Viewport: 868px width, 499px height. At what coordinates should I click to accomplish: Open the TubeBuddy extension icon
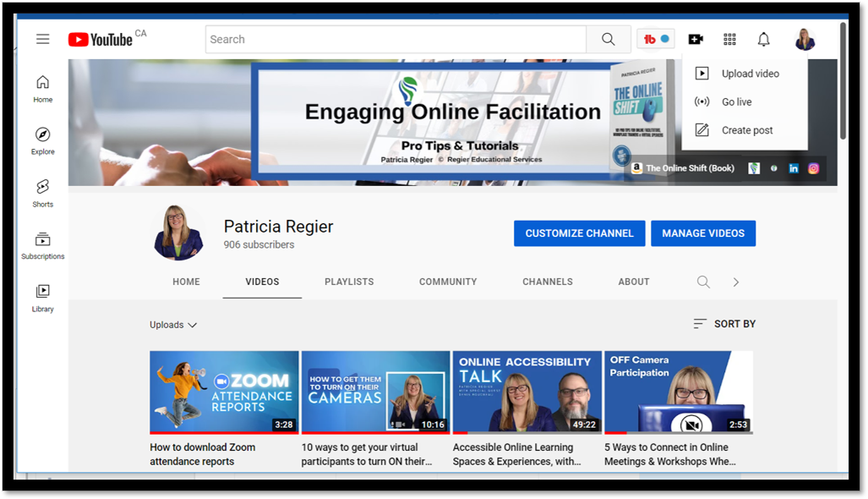(x=655, y=39)
